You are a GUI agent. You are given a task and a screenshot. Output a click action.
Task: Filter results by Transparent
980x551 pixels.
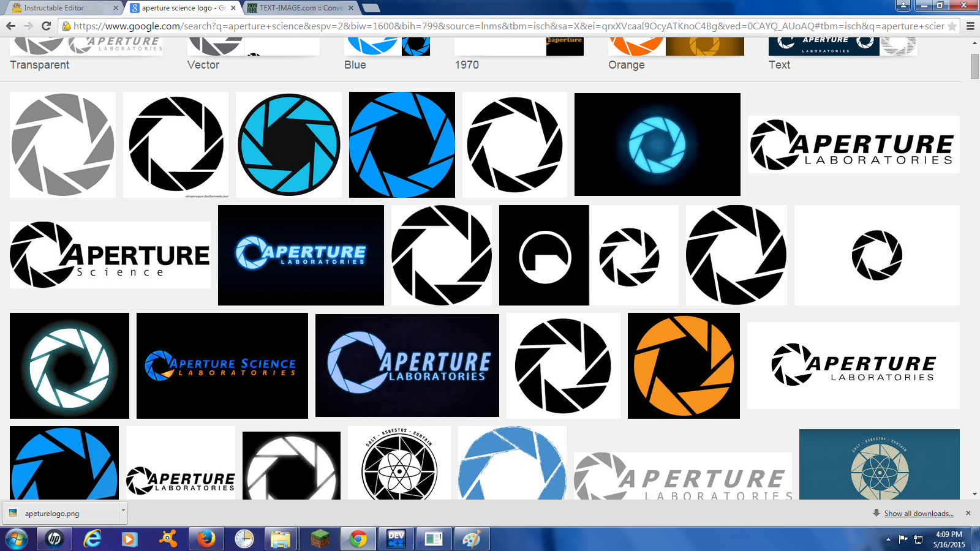pyautogui.click(x=40, y=65)
